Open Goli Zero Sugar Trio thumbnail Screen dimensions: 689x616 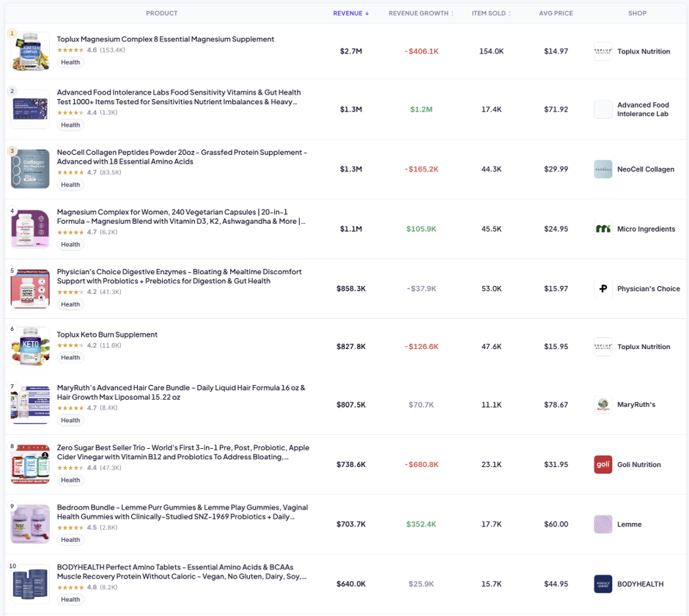(x=30, y=464)
